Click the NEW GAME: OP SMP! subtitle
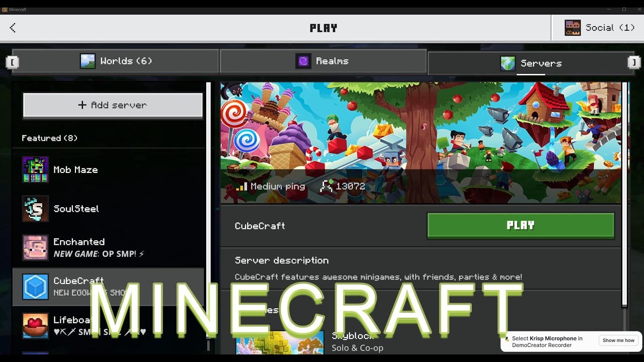This screenshot has width=644, height=362. click(x=99, y=254)
